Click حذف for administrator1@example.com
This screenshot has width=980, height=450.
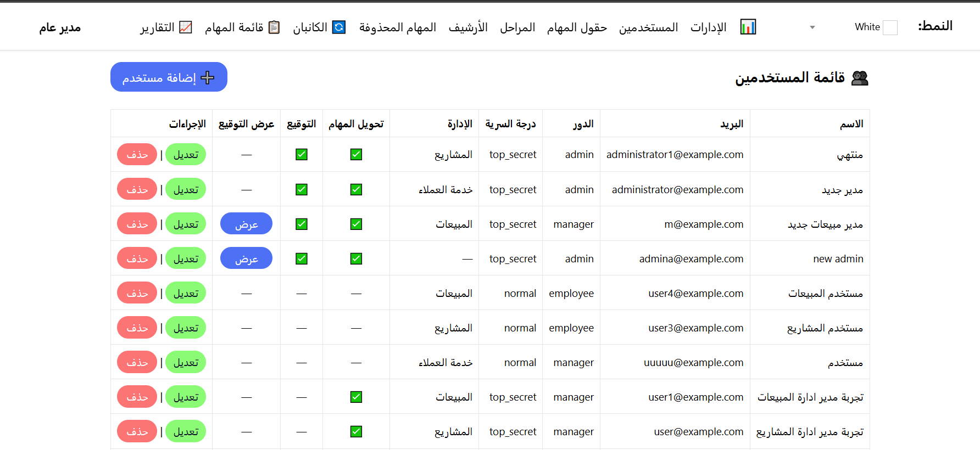point(137,154)
